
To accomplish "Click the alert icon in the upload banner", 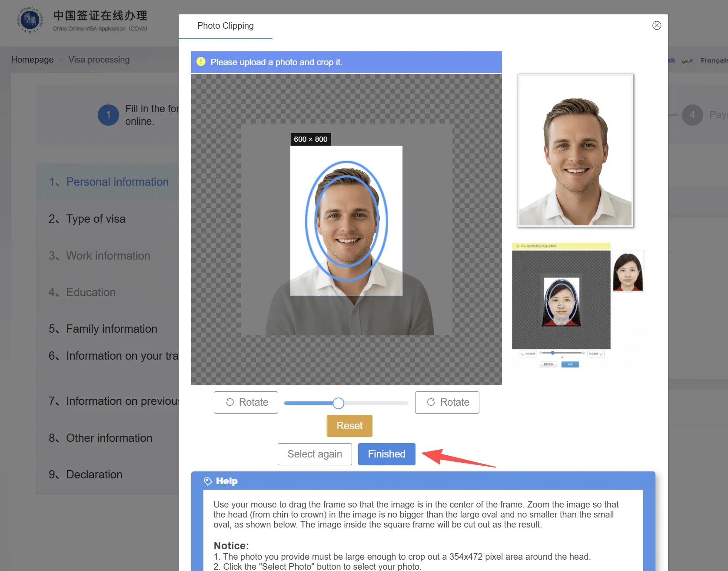I will [201, 62].
